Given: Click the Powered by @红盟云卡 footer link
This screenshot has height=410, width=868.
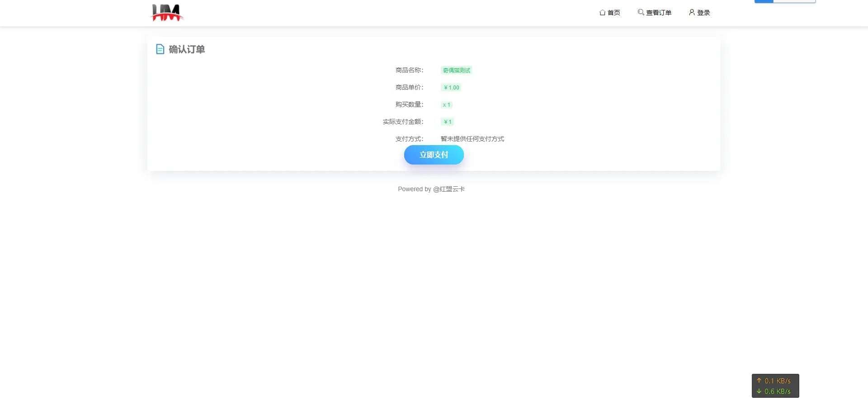Looking at the screenshot, I should [431, 189].
